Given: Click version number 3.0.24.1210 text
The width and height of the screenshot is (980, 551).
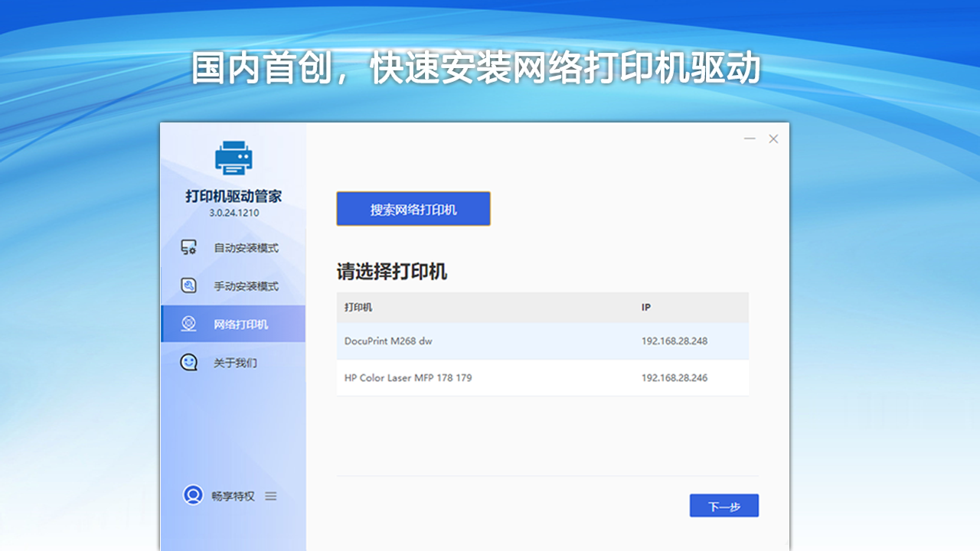Looking at the screenshot, I should (234, 212).
